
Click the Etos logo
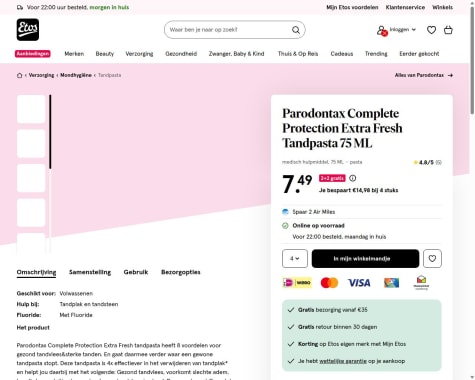click(28, 30)
